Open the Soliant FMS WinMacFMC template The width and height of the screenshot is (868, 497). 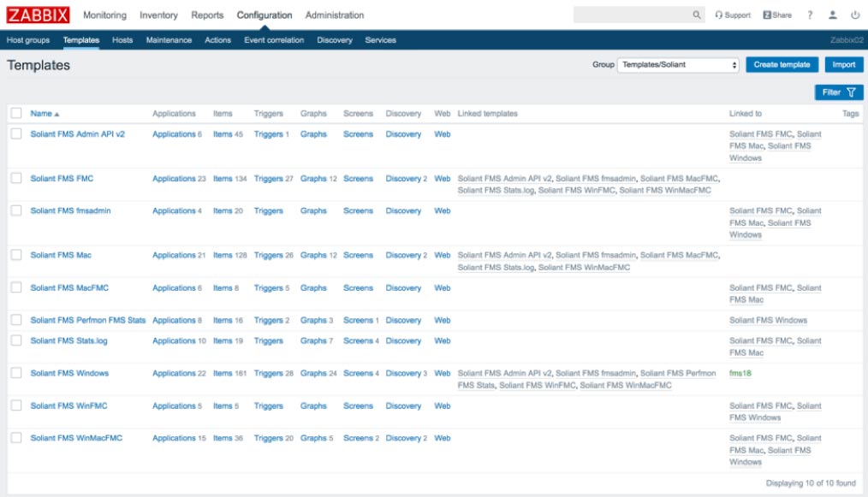coord(76,438)
